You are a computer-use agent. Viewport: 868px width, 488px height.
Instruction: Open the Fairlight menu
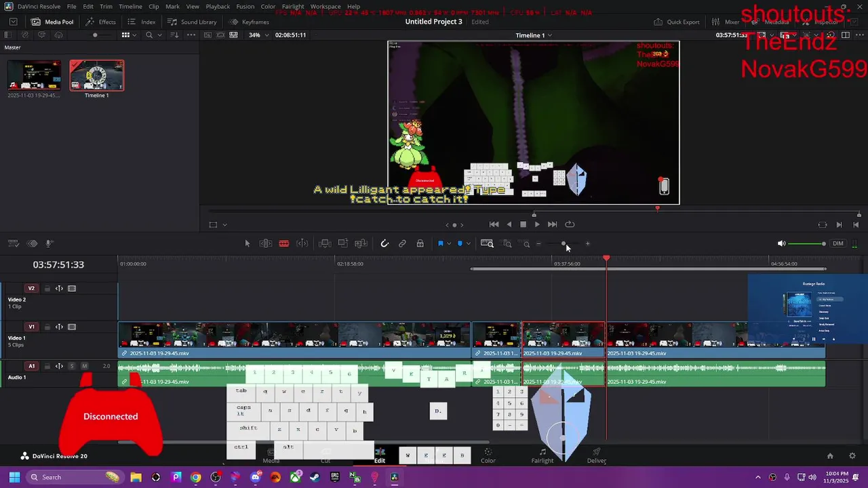(x=293, y=6)
